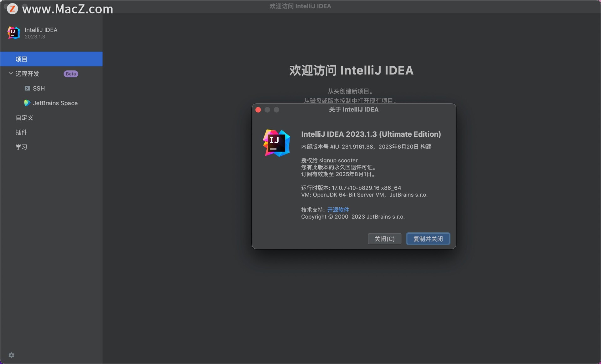This screenshot has width=601, height=364.
Task: Select the highlighted 项目 sidebar entry
Action: tap(22, 59)
